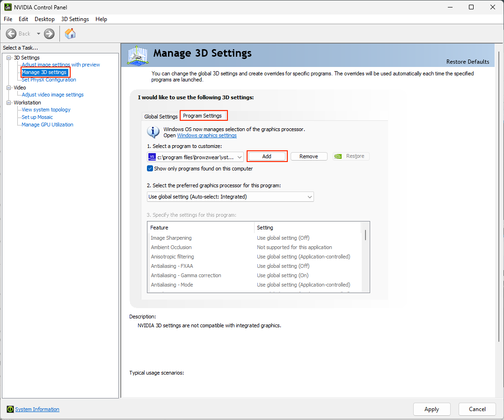
Task: Click the Apply button
Action: [431, 409]
